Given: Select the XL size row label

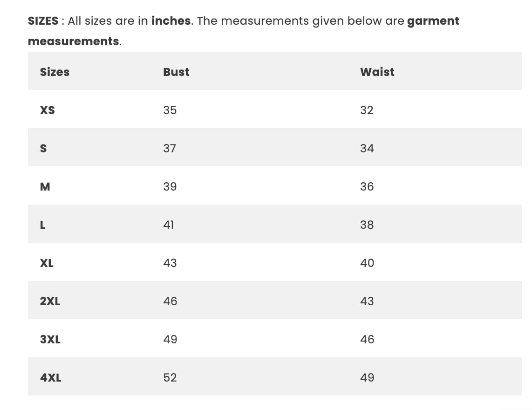Looking at the screenshot, I should coord(47,263).
